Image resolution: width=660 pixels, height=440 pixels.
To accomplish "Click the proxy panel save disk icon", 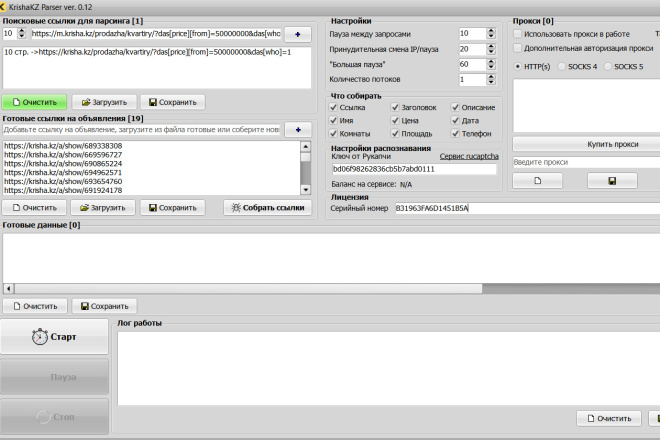I will pos(612,181).
